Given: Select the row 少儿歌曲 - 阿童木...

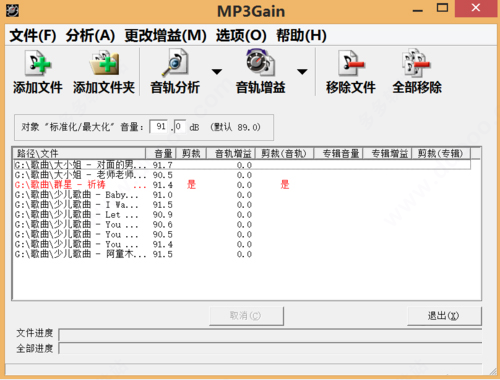Looking at the screenshot, I should (x=242, y=254).
